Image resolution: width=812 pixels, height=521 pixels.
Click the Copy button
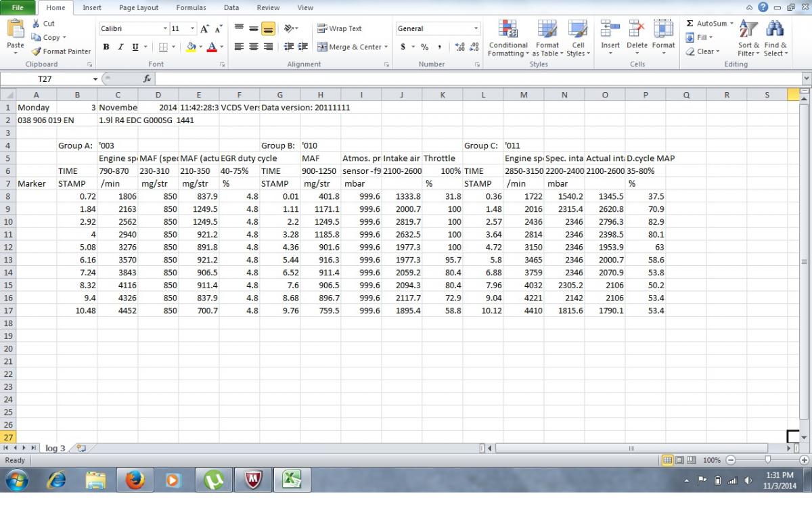coord(46,38)
